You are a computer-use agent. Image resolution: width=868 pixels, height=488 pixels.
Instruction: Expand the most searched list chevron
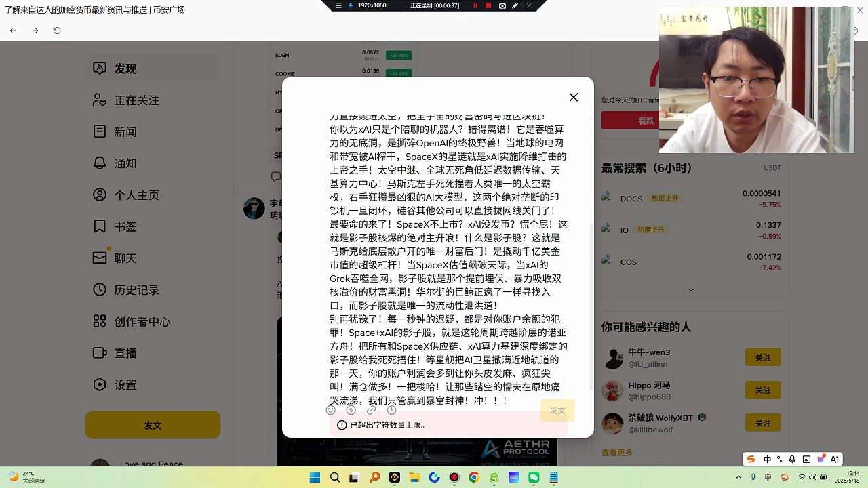pos(691,290)
